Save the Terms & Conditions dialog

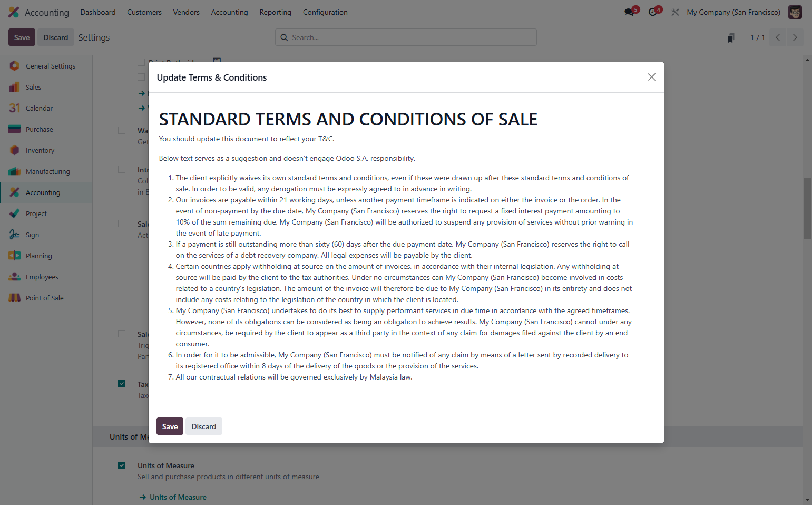tap(170, 426)
